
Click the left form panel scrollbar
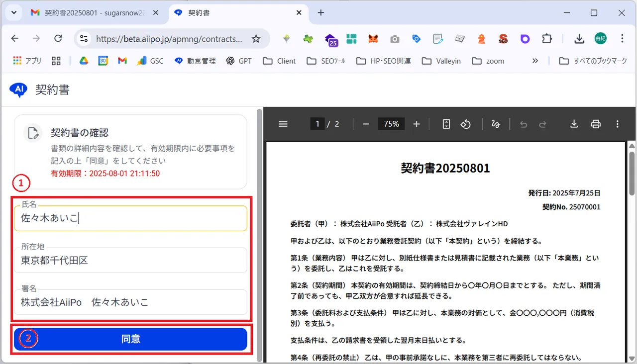click(x=259, y=235)
